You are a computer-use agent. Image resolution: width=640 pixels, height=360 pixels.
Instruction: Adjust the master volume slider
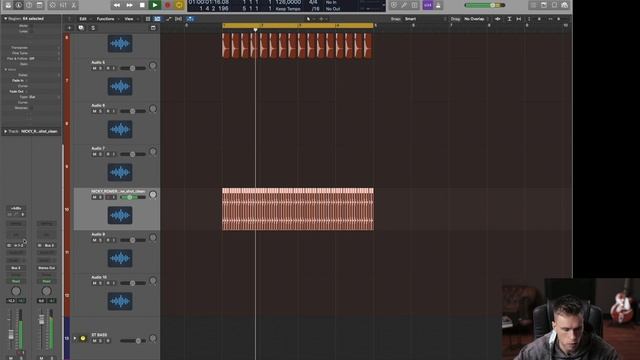[x=485, y=5]
